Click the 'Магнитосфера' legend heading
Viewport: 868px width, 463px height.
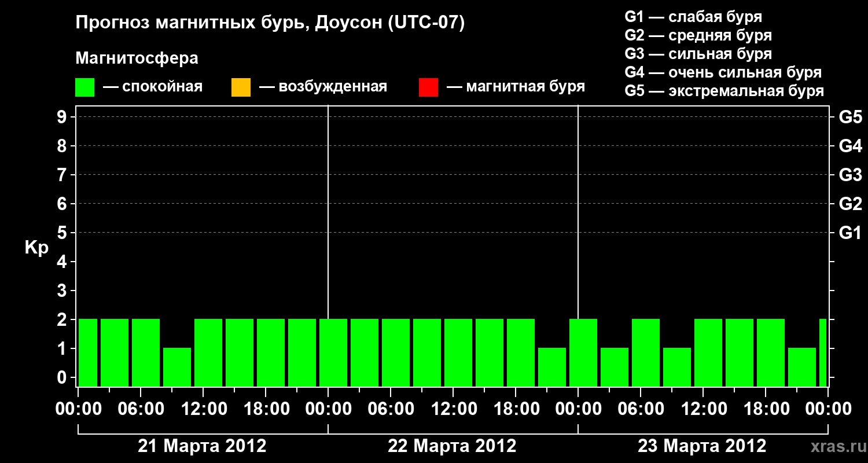[x=137, y=58]
